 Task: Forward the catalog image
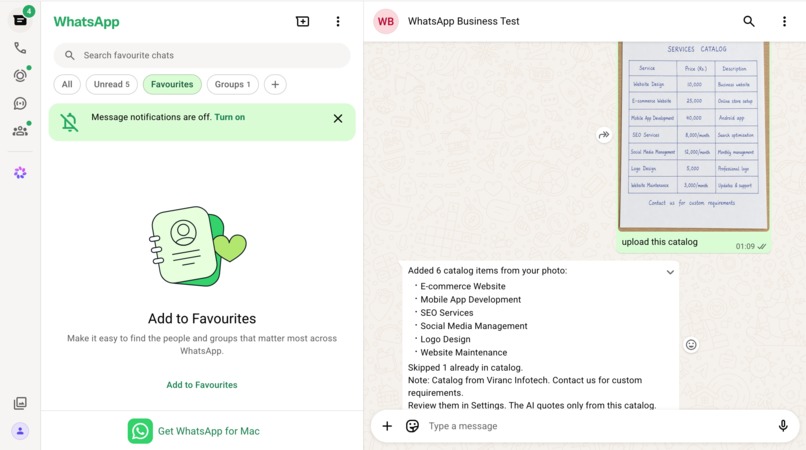604,135
